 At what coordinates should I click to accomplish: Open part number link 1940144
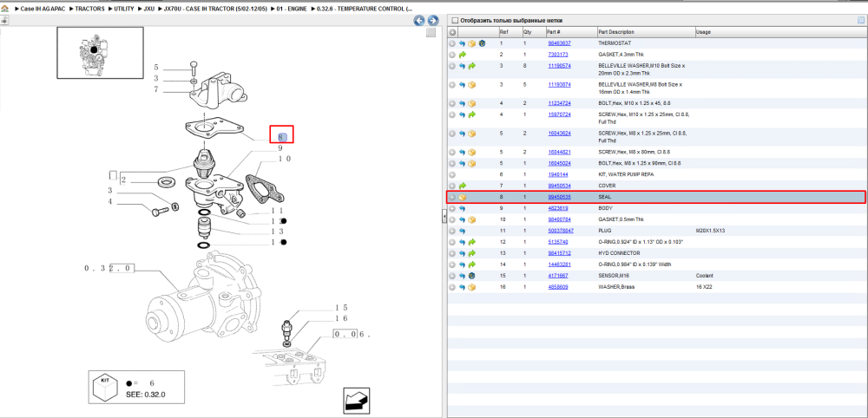557,174
